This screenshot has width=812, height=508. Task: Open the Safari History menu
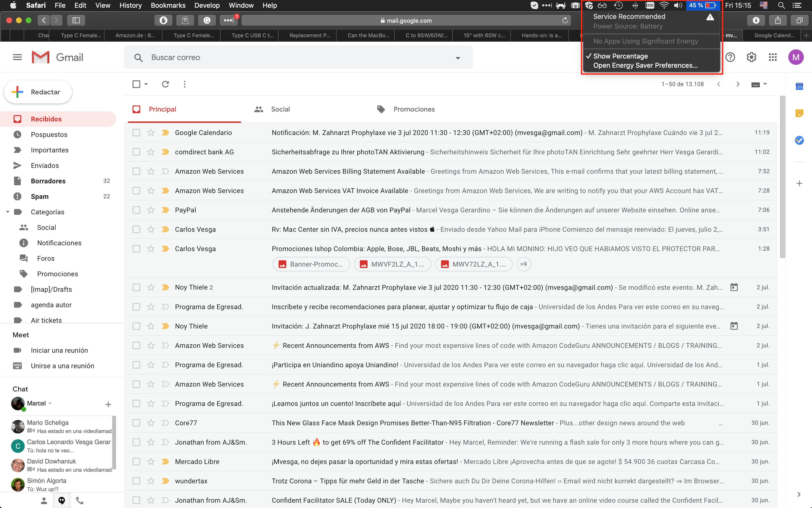(x=130, y=5)
